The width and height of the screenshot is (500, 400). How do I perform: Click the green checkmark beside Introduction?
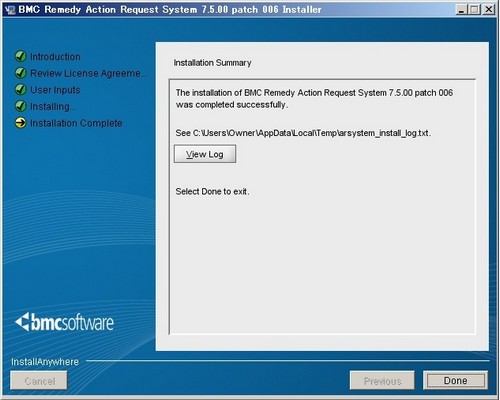point(20,56)
